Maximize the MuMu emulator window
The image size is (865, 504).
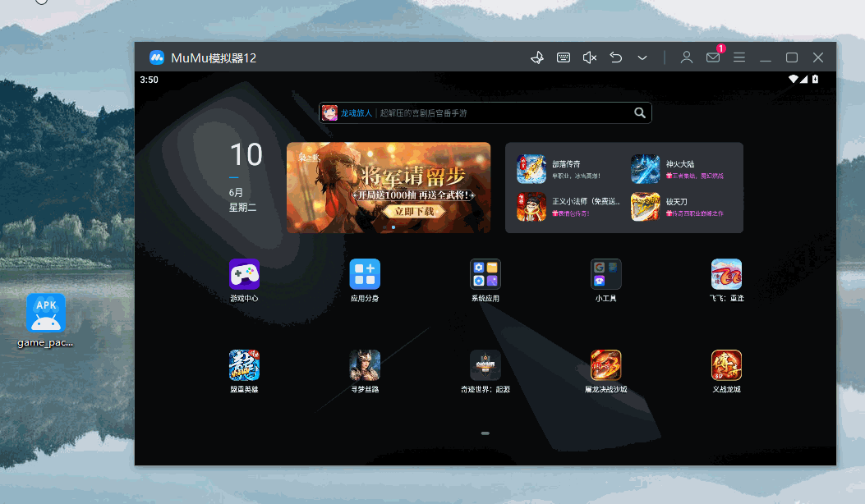792,57
